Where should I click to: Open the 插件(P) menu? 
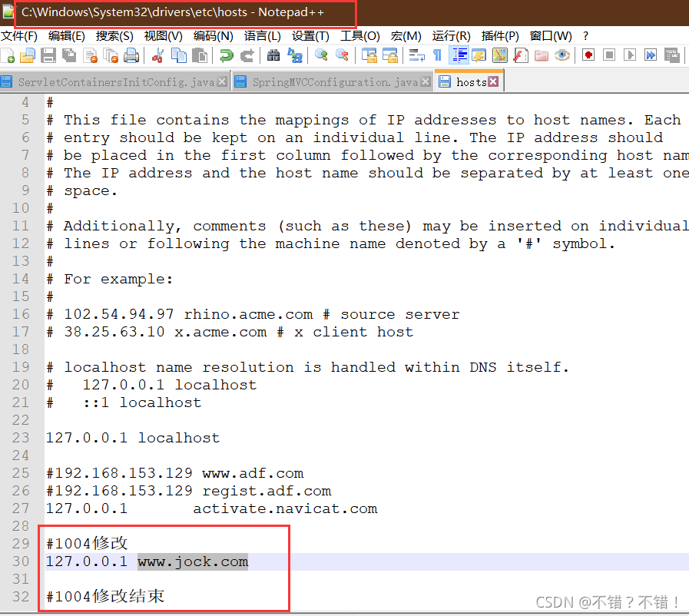(500, 36)
